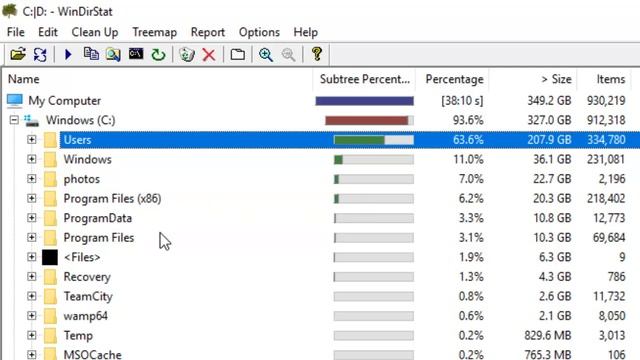The height and width of the screenshot is (360, 640).
Task: Expand the ProgramData folder
Action: [x=31, y=218]
